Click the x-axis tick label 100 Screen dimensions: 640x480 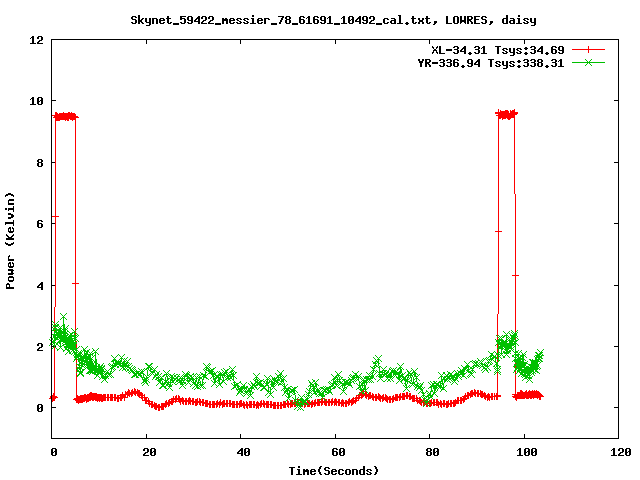tap(527, 452)
